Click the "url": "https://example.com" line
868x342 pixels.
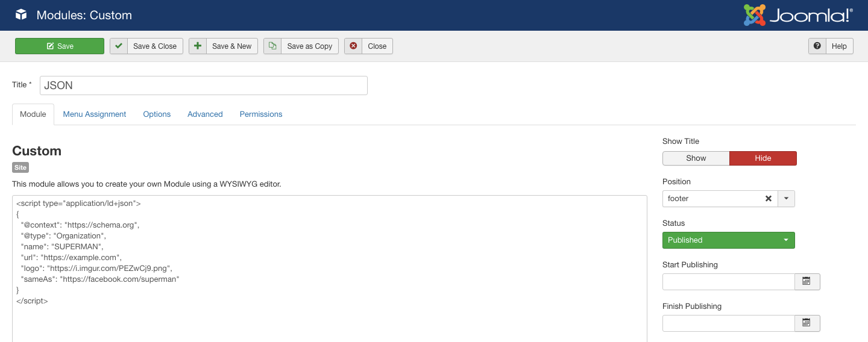coord(71,258)
